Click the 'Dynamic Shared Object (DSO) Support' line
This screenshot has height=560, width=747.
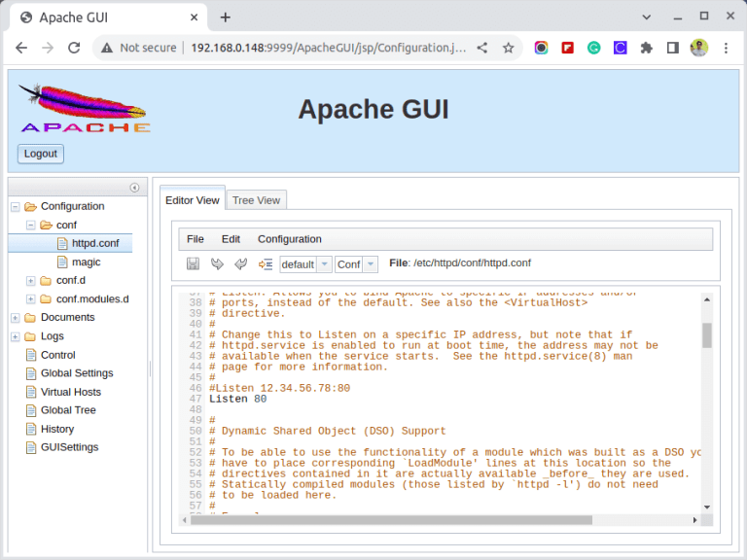(x=327, y=431)
